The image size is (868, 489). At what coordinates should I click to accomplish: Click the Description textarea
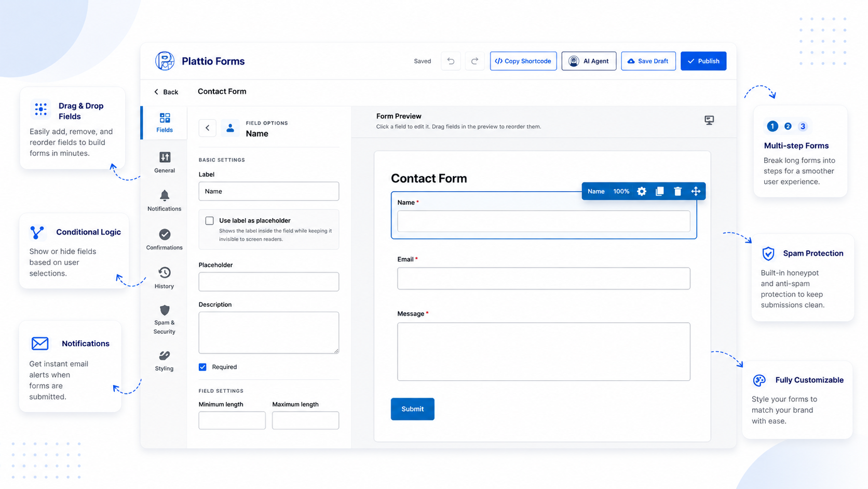[269, 333]
